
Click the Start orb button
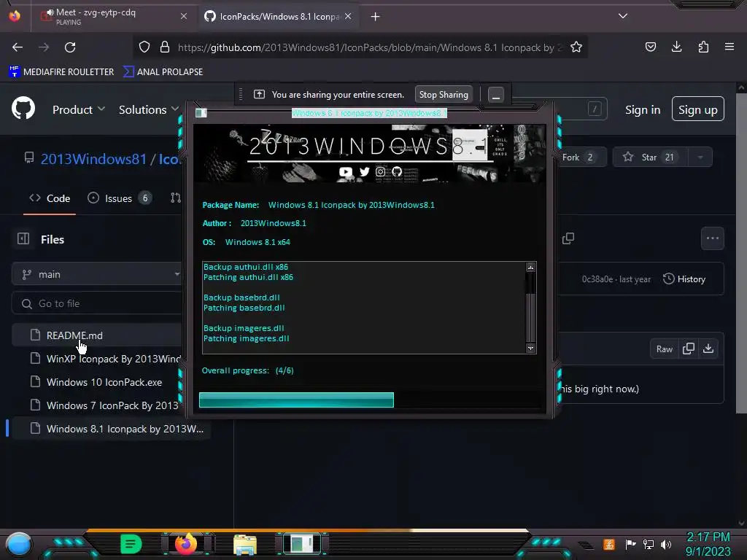[19, 545]
